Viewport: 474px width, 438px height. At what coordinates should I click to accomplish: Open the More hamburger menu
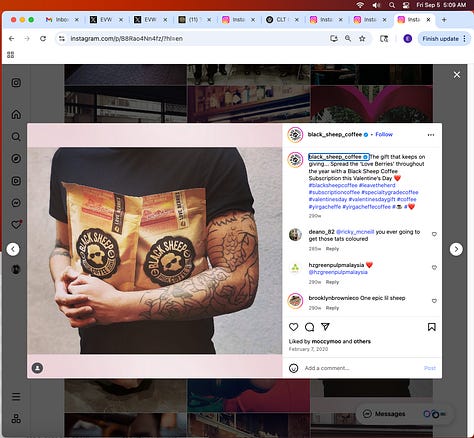[x=16, y=397]
